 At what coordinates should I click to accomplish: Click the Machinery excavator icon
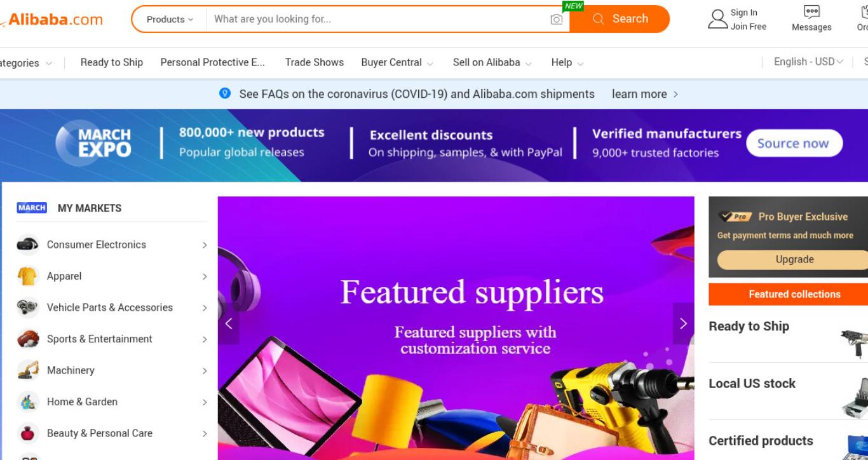(x=27, y=370)
